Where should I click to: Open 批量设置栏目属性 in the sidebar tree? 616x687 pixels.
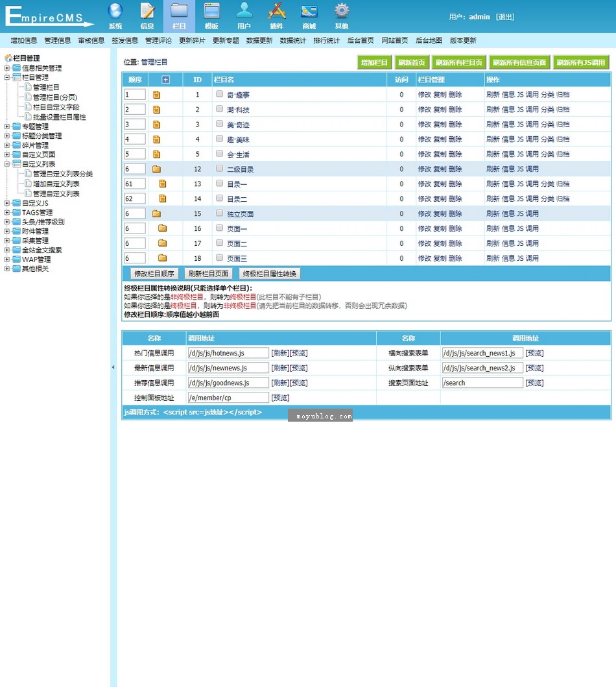point(60,117)
